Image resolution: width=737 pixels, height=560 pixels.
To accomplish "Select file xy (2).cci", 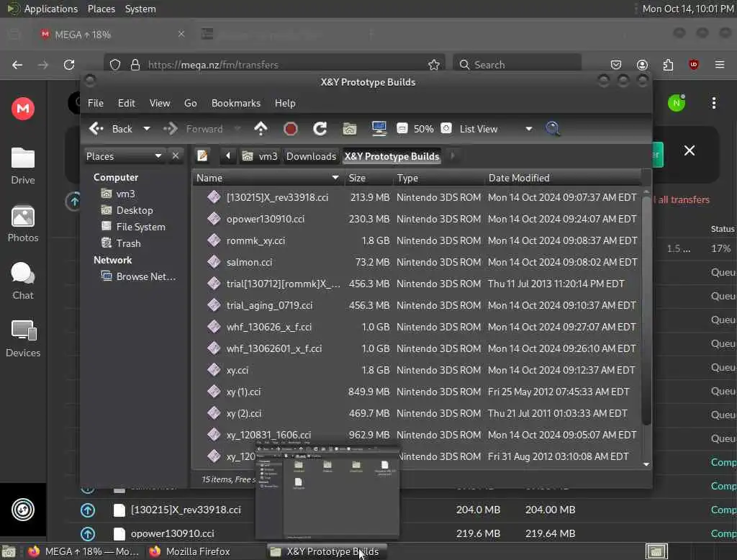I will click(243, 414).
